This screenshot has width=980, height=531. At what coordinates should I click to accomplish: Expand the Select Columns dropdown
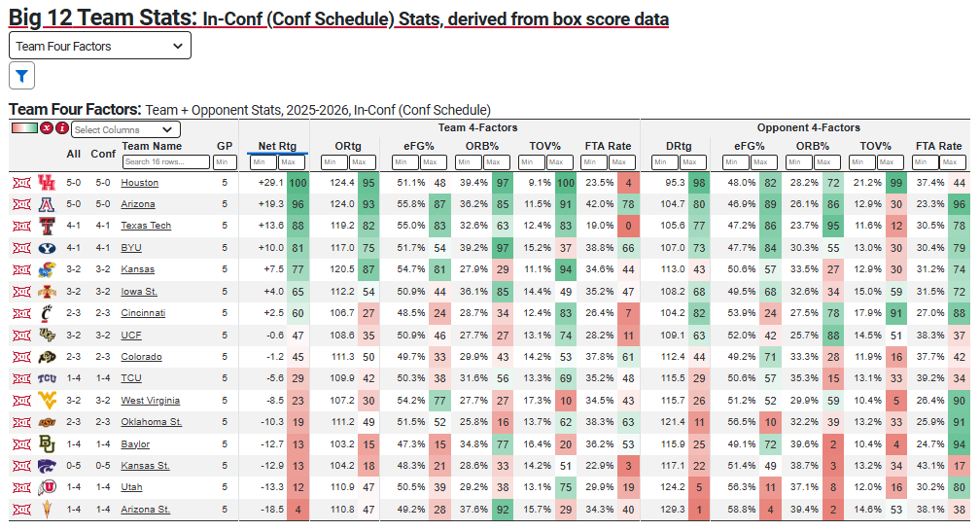coord(125,129)
